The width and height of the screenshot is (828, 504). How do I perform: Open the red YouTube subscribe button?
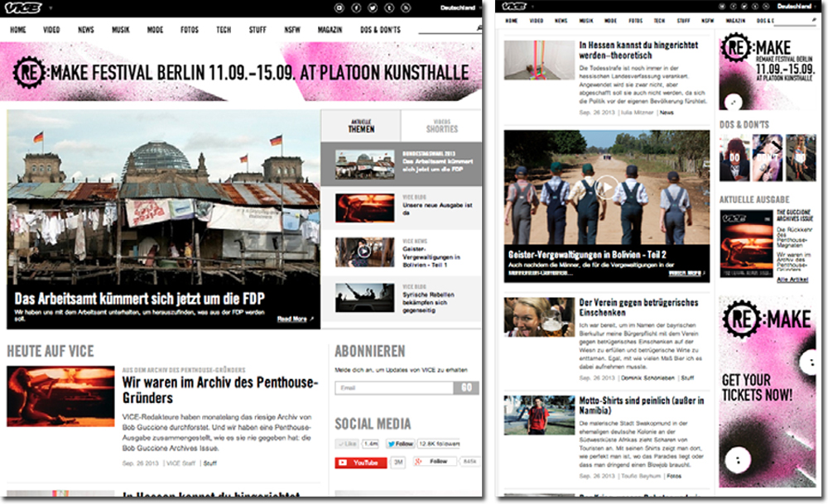361,463
